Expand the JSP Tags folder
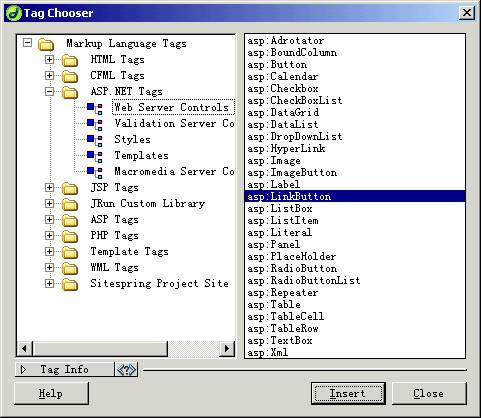This screenshot has width=481, height=418. pos(49,188)
